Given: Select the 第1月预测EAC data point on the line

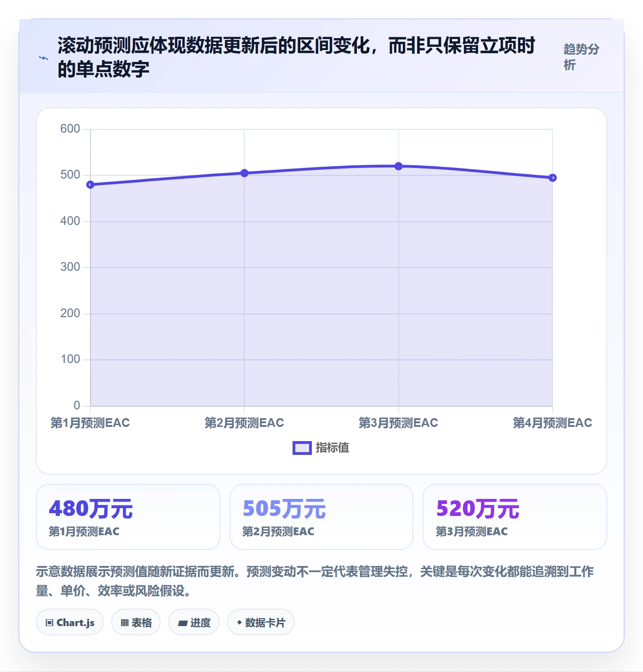Looking at the screenshot, I should (90, 185).
